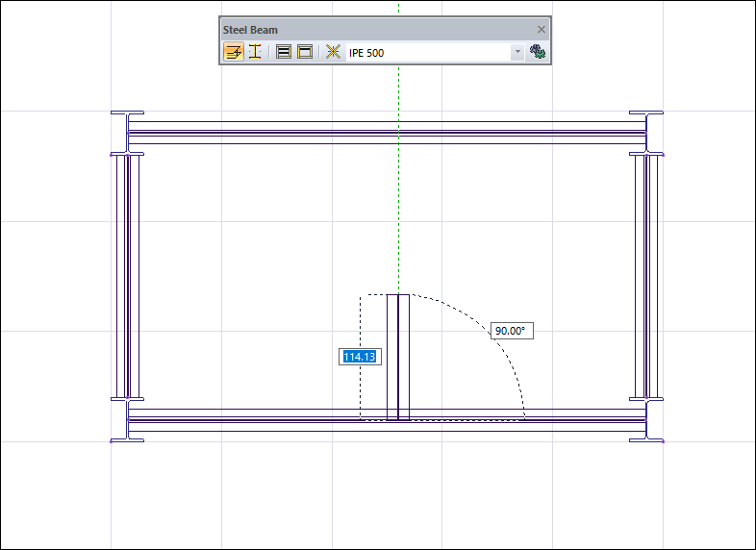This screenshot has height=550, width=756.
Task: Click the 90.00° angle value box
Action: (x=511, y=331)
